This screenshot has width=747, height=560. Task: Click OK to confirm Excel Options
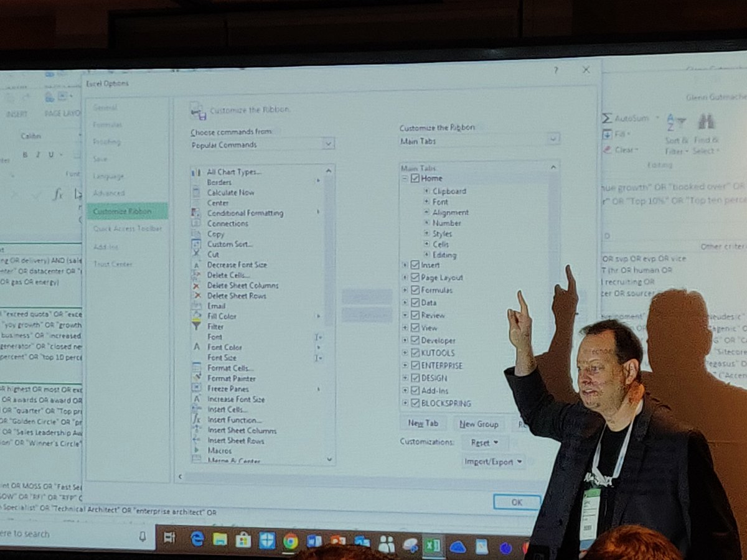517,502
